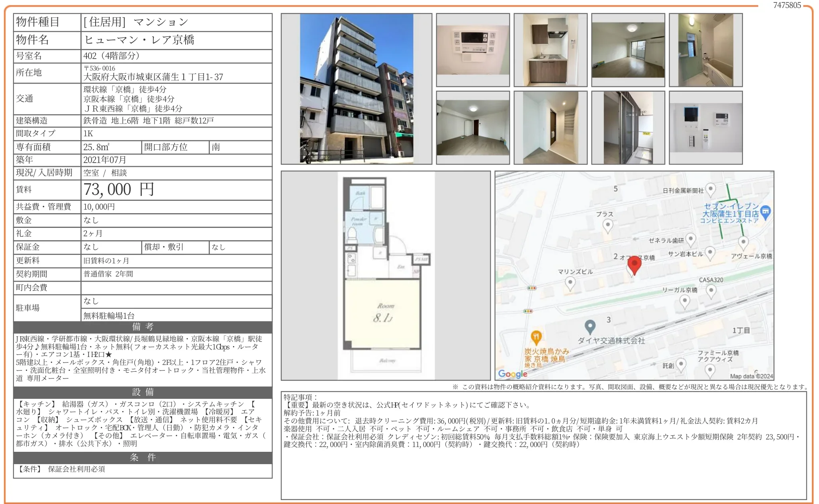Open the kitchen photo thumbnail
This screenshot has height=504, width=819.
[550, 50]
